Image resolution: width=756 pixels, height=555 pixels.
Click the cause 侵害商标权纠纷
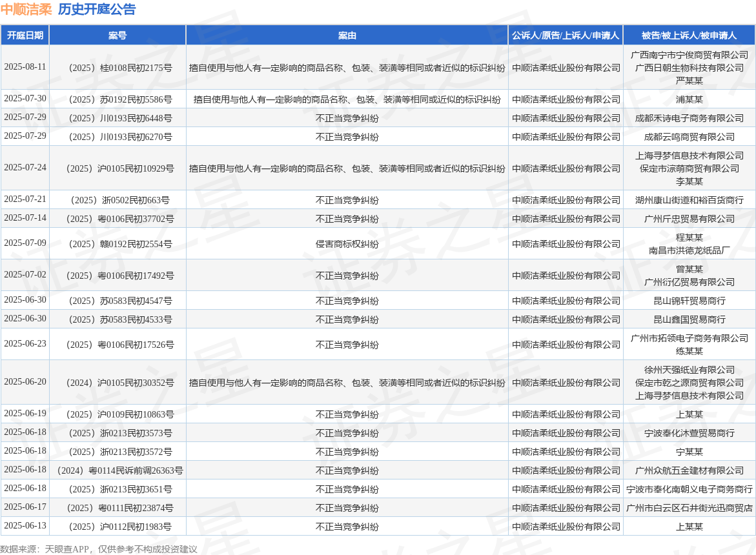pyautogui.click(x=347, y=244)
